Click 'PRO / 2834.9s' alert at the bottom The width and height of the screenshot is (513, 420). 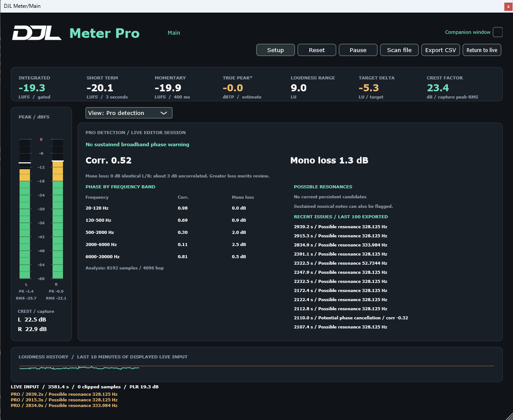coord(64,405)
